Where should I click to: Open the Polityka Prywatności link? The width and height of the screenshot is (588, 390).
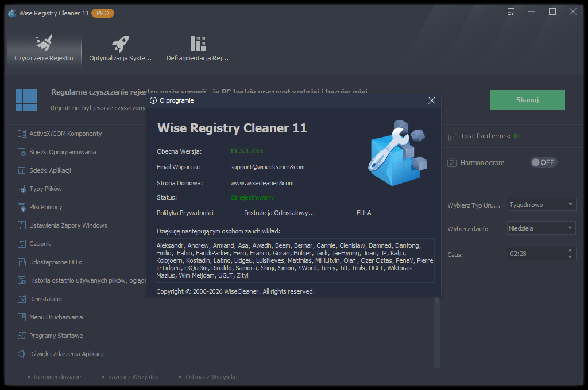coord(185,213)
